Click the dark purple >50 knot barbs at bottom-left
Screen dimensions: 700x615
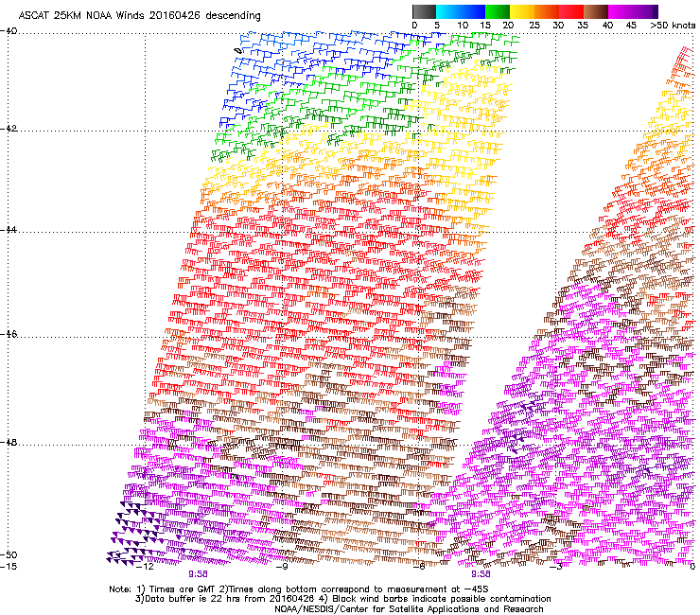(131, 532)
